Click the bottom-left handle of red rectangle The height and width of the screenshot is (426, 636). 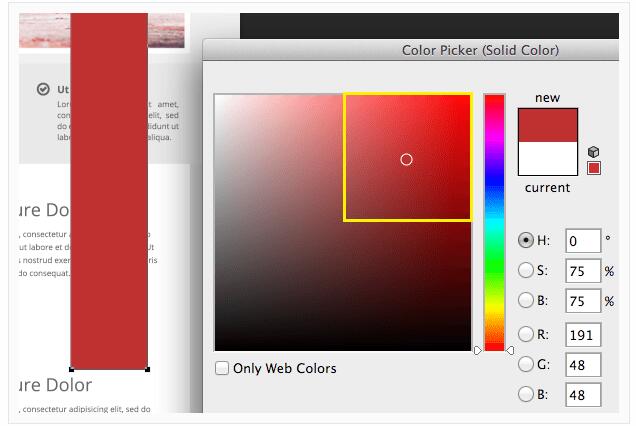click(x=71, y=369)
